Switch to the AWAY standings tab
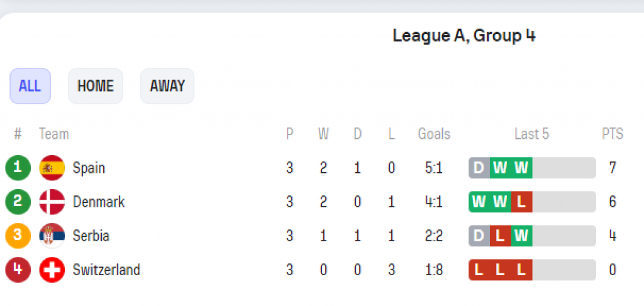This screenshot has height=306, width=644. [x=167, y=86]
